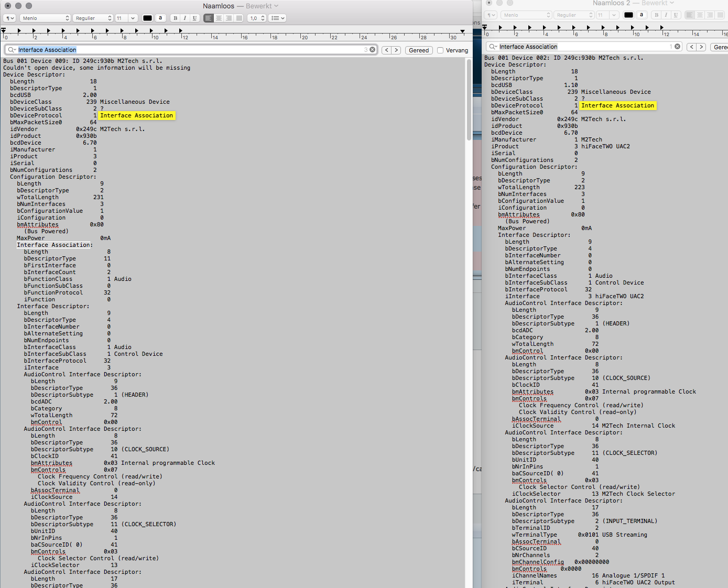728x588 pixels.
Task: Click text background color button in Naamloos 2
Action: coord(642,15)
